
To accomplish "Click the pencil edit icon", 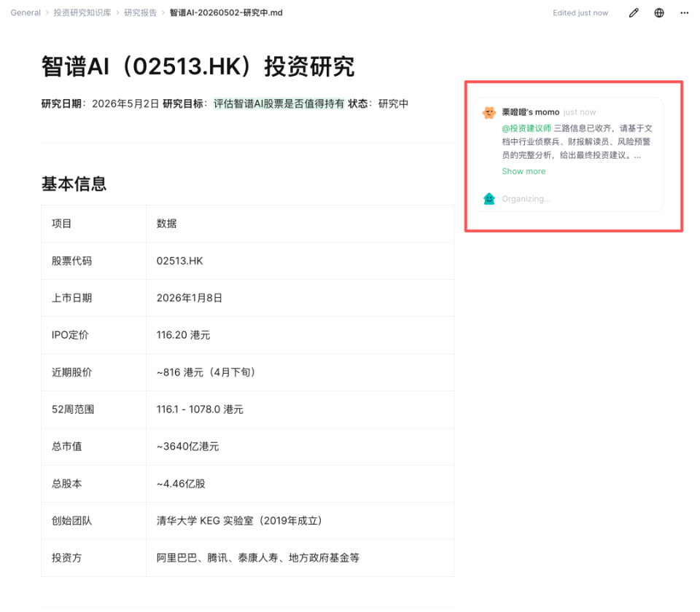I will coord(634,13).
